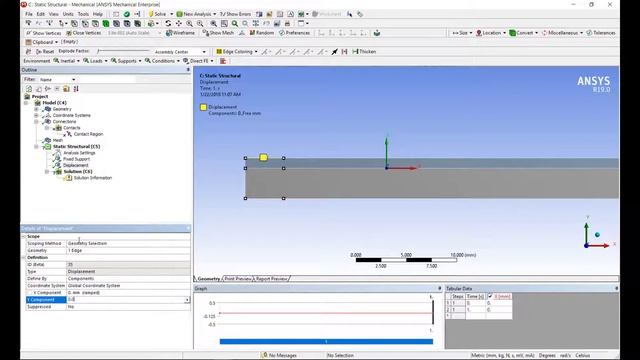Toggle Close Vertices
The height and width of the screenshot is (360, 640).
click(x=83, y=33)
